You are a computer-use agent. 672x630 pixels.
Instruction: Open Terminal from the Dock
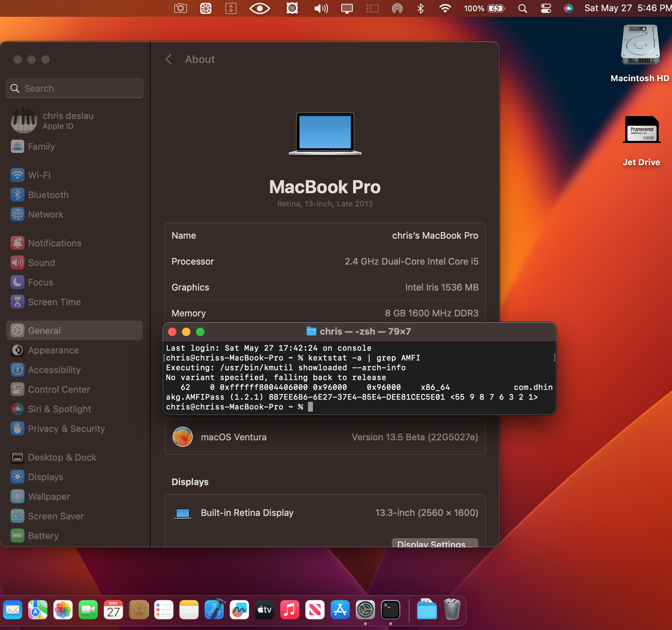coord(390,610)
